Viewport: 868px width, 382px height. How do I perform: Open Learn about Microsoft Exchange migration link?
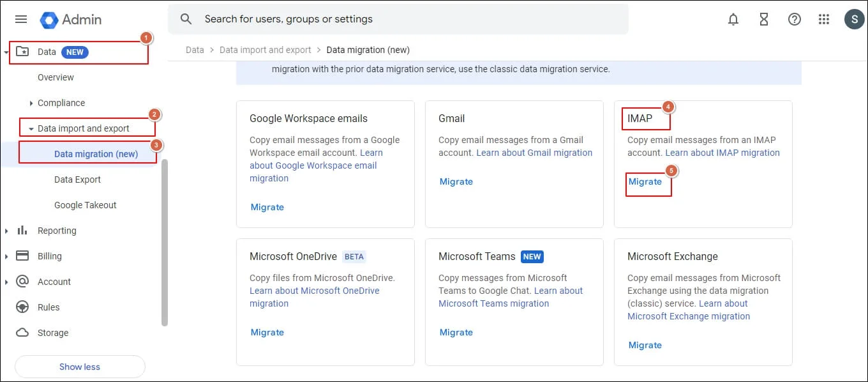tap(689, 310)
